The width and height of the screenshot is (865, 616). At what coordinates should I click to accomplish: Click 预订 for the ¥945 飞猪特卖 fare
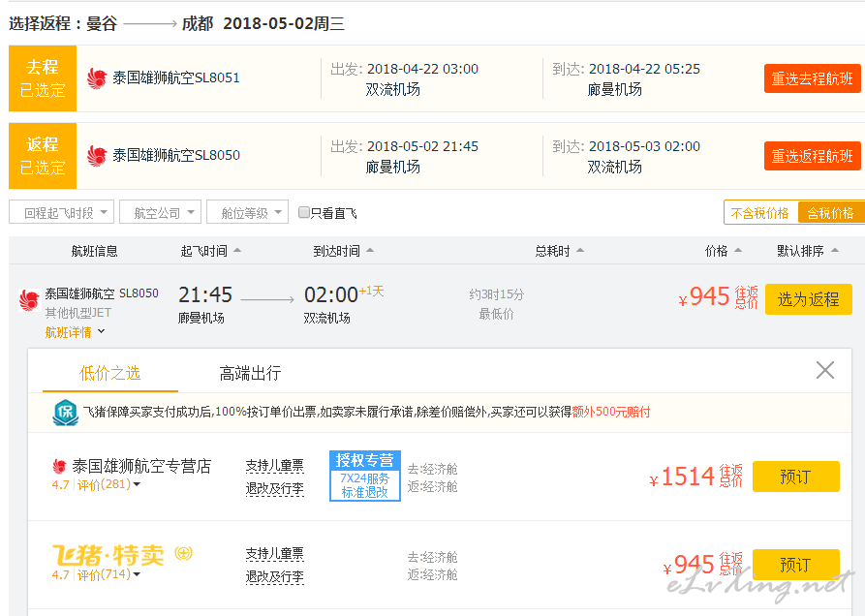pyautogui.click(x=795, y=565)
